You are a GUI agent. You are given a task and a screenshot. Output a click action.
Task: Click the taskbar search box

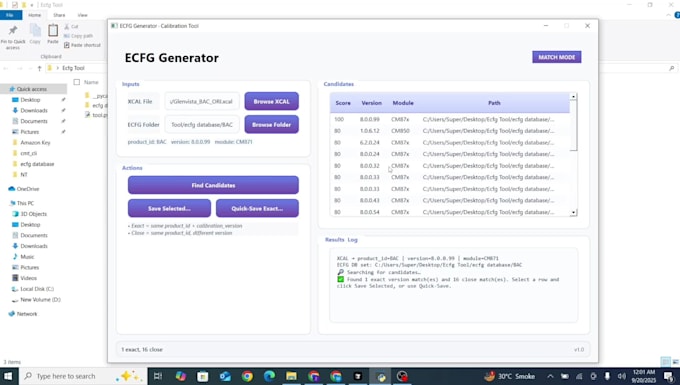83,376
